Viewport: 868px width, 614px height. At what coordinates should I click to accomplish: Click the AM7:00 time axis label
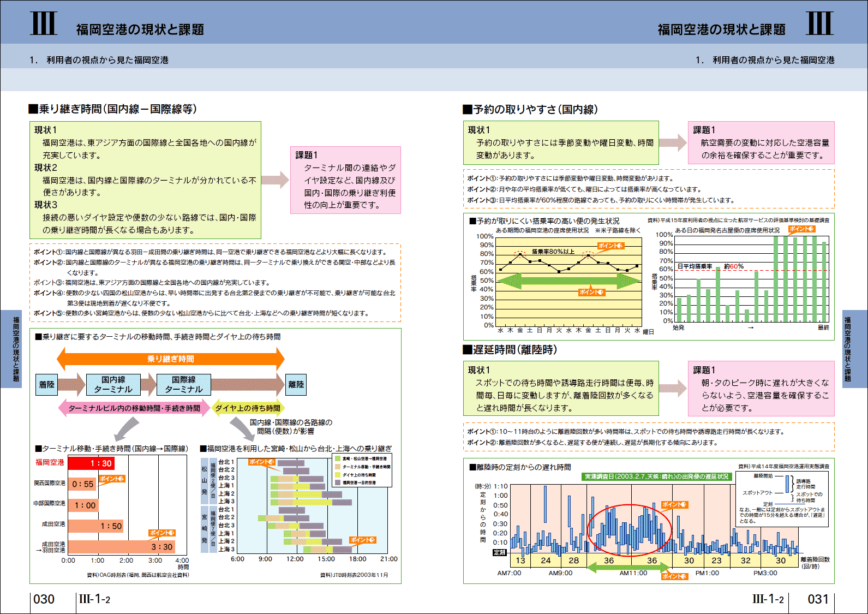509,573
